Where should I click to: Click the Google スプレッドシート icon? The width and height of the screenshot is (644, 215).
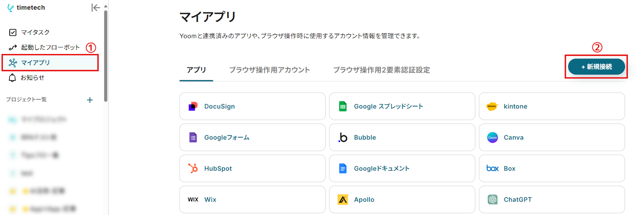click(343, 106)
